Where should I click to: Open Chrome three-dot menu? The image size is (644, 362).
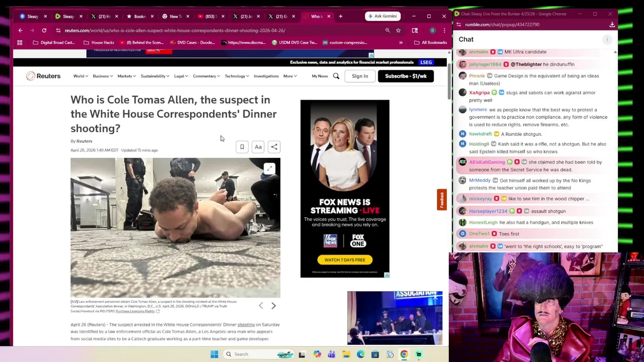tap(444, 30)
